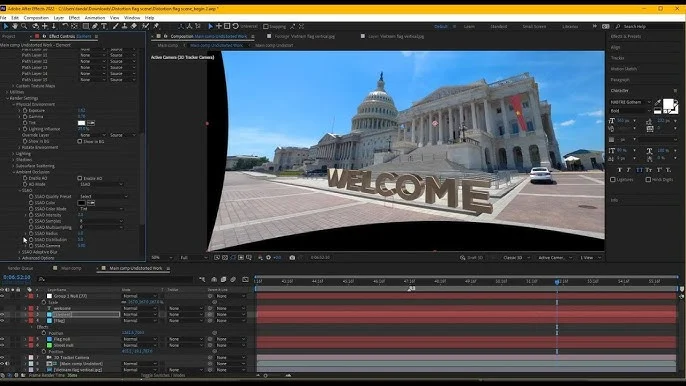Select the Roto Brush tool
The height and width of the screenshot is (386, 686).
(x=145, y=26)
